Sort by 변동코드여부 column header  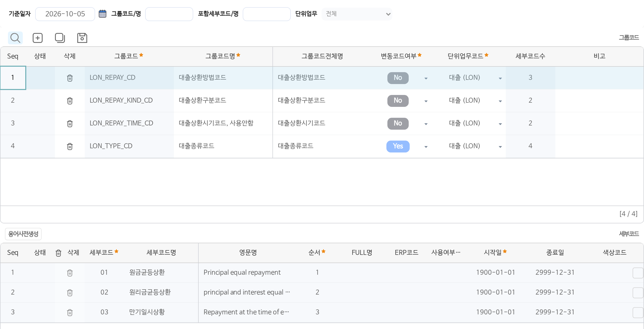point(401,56)
